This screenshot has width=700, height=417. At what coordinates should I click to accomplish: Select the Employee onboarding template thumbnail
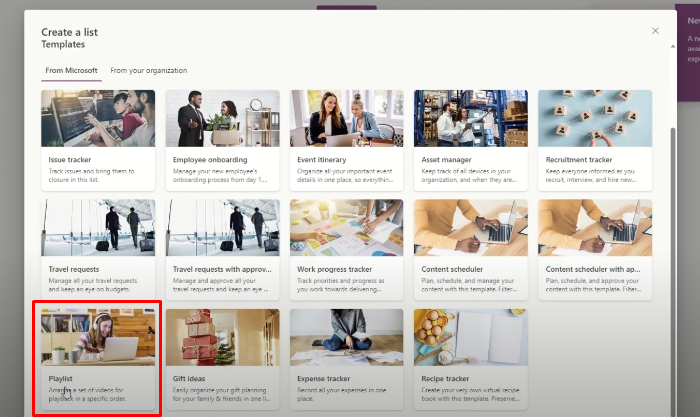222,118
